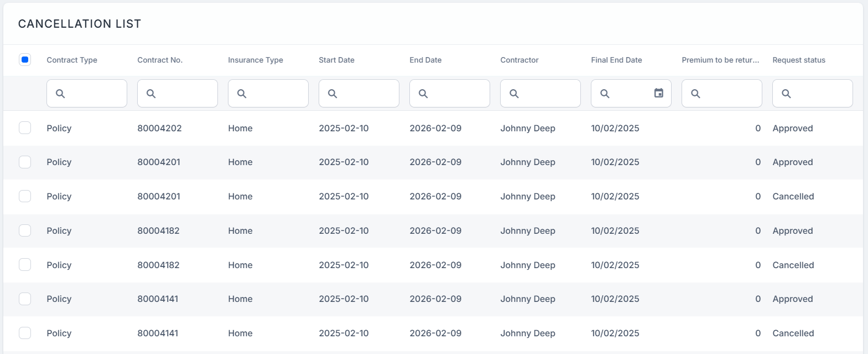Click the search icon in Request status filter
Image resolution: width=868 pixels, height=354 pixels.
(786, 94)
